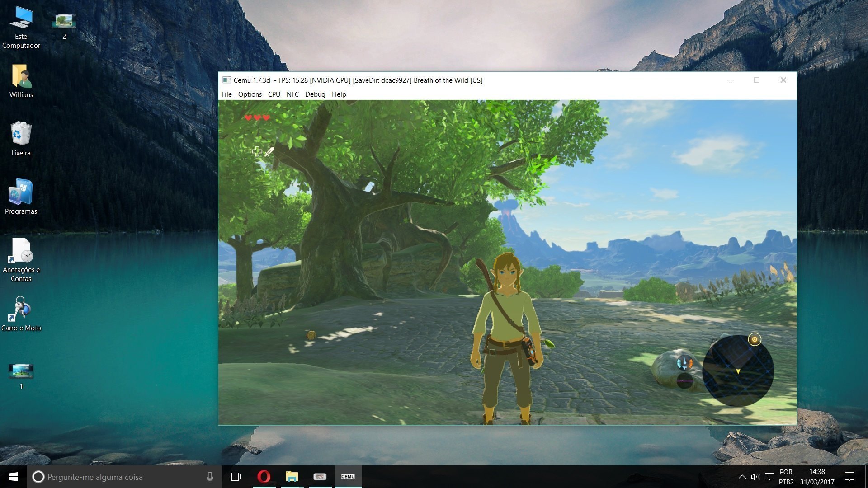868x488 pixels.
Task: Select the Programas desktop icon
Action: 21,197
